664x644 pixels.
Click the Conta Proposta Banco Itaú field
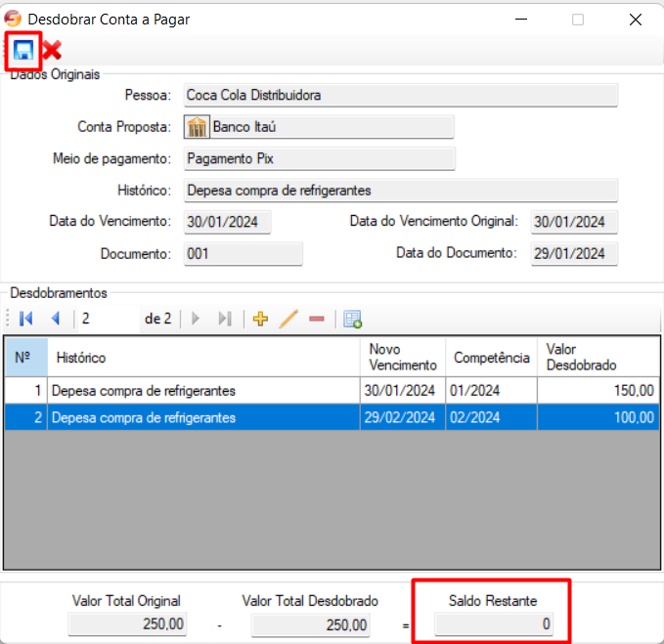(x=332, y=126)
